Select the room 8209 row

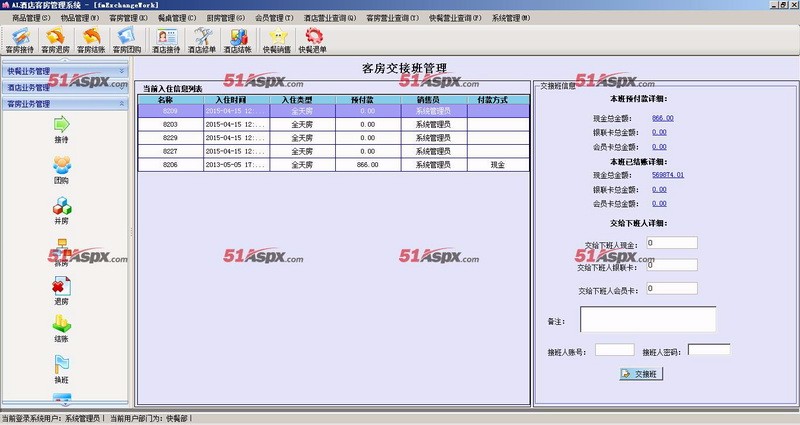334,111
